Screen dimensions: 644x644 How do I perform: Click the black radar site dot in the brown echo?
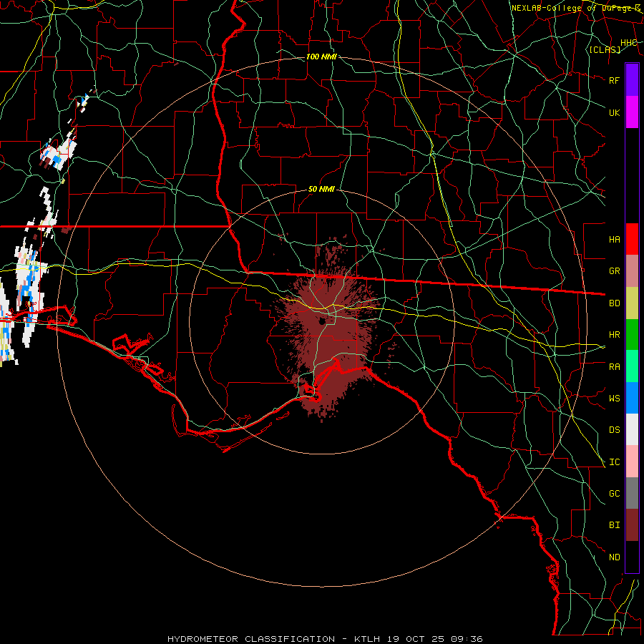pyautogui.click(x=322, y=321)
